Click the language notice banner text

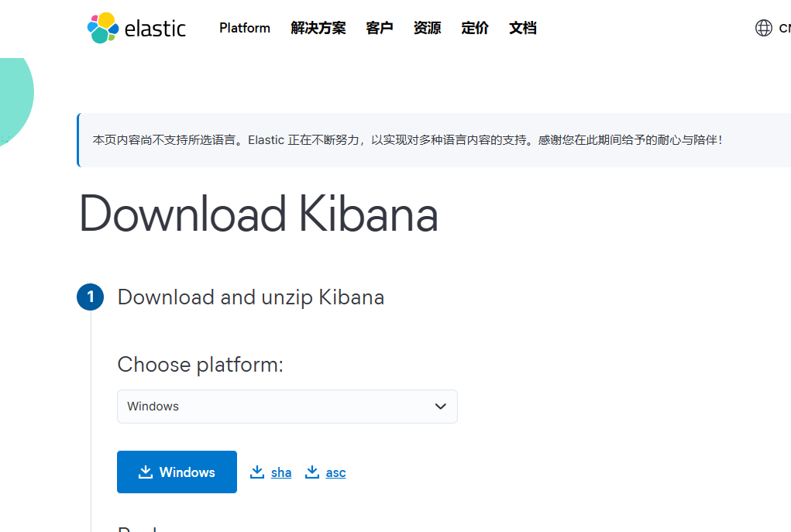click(408, 140)
